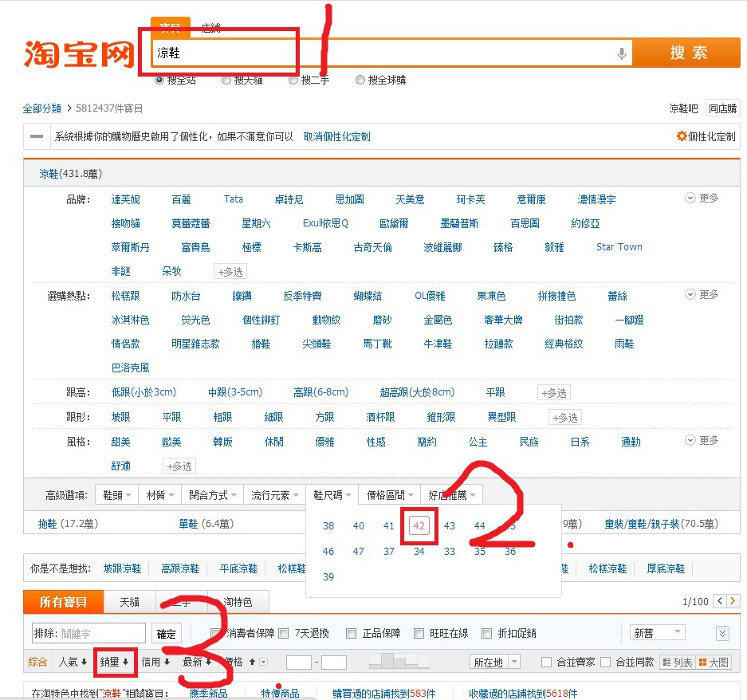
Task: Switch to 淘特色 tab
Action: 238,602
